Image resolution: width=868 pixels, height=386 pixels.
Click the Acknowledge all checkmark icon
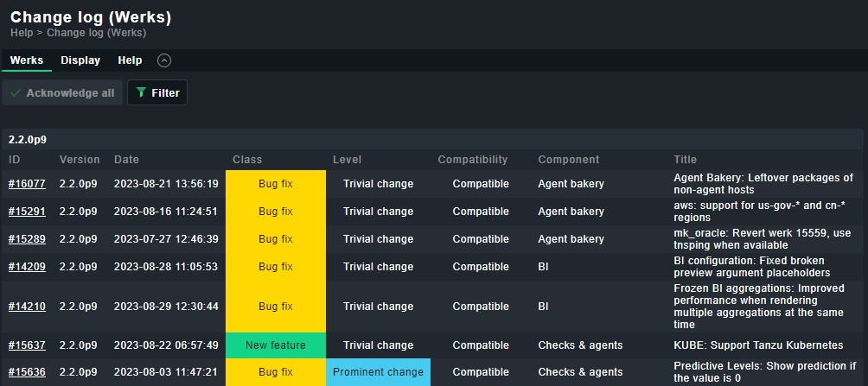(16, 92)
